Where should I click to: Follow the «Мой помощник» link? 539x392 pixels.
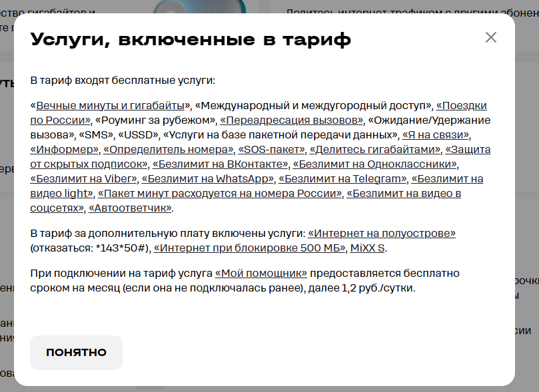(x=261, y=274)
